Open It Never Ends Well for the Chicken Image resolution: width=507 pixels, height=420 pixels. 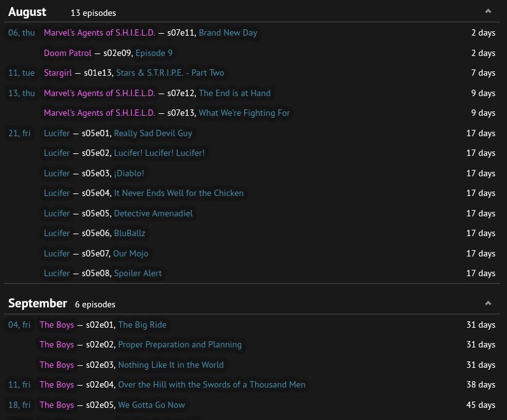[179, 193]
